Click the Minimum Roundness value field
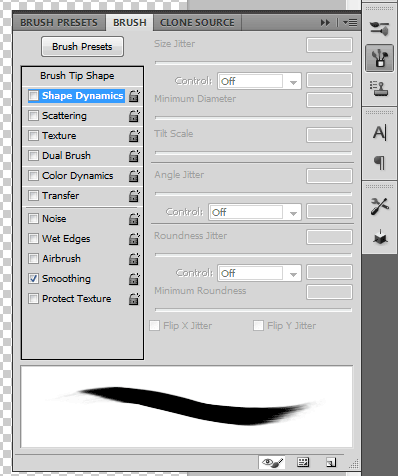 (x=329, y=292)
